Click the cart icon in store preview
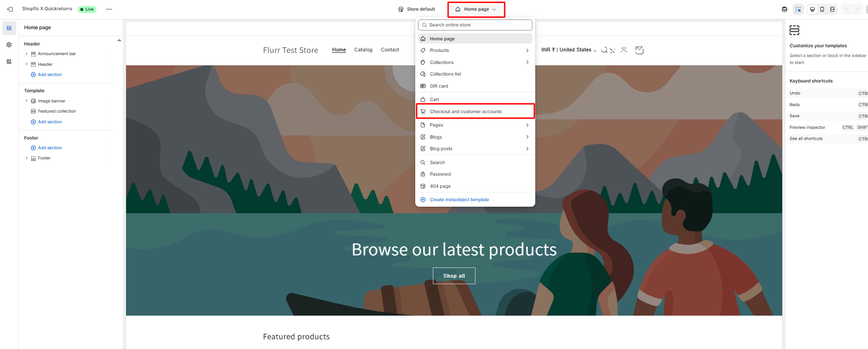 point(640,50)
